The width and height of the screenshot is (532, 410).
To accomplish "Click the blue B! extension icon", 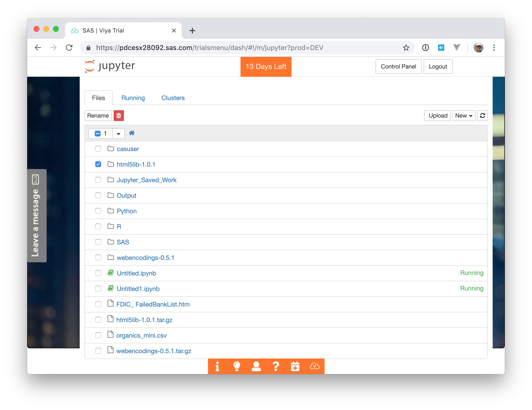I will (441, 48).
